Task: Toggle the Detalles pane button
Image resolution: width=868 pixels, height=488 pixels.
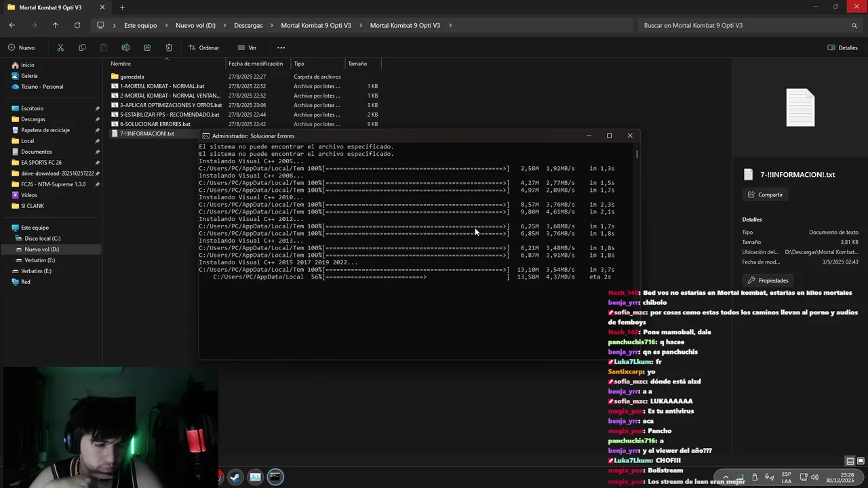Action: (843, 47)
